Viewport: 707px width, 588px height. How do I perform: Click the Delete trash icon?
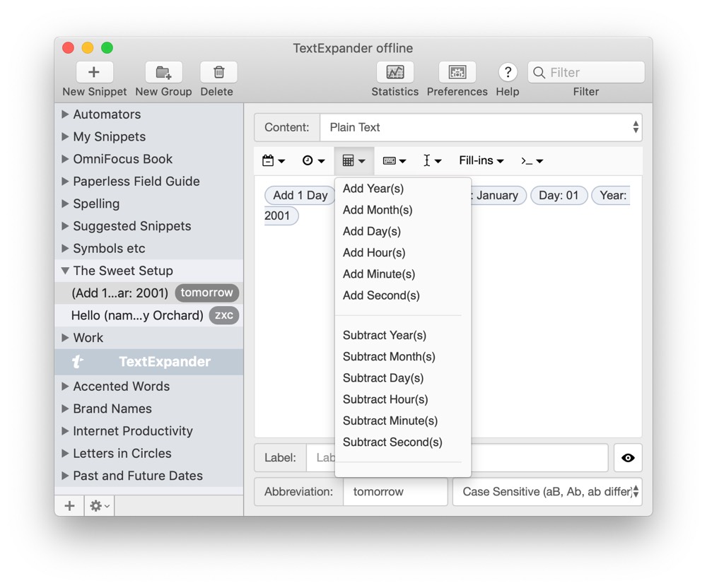(218, 72)
